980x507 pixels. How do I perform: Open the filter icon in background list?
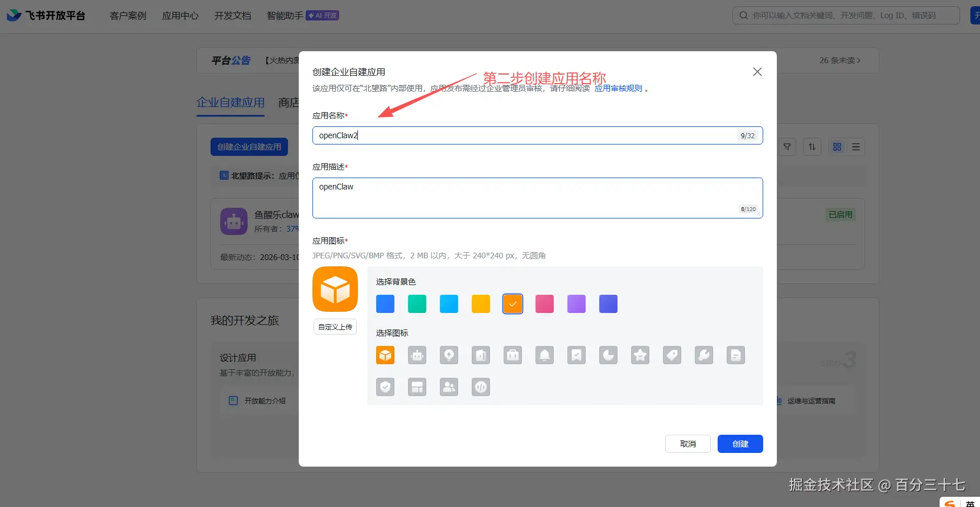(x=787, y=147)
